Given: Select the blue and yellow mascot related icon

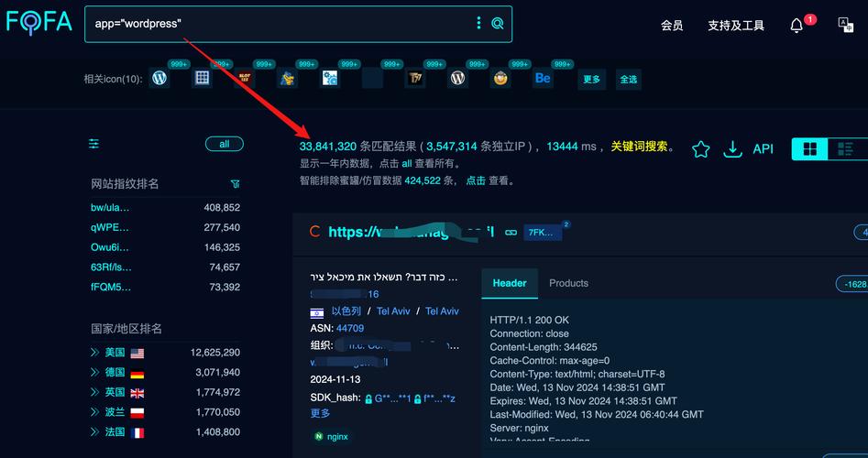Looking at the screenshot, I should point(287,79).
